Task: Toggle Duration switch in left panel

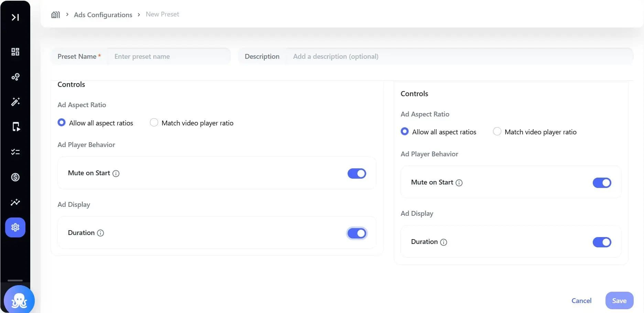Action: 357,233
